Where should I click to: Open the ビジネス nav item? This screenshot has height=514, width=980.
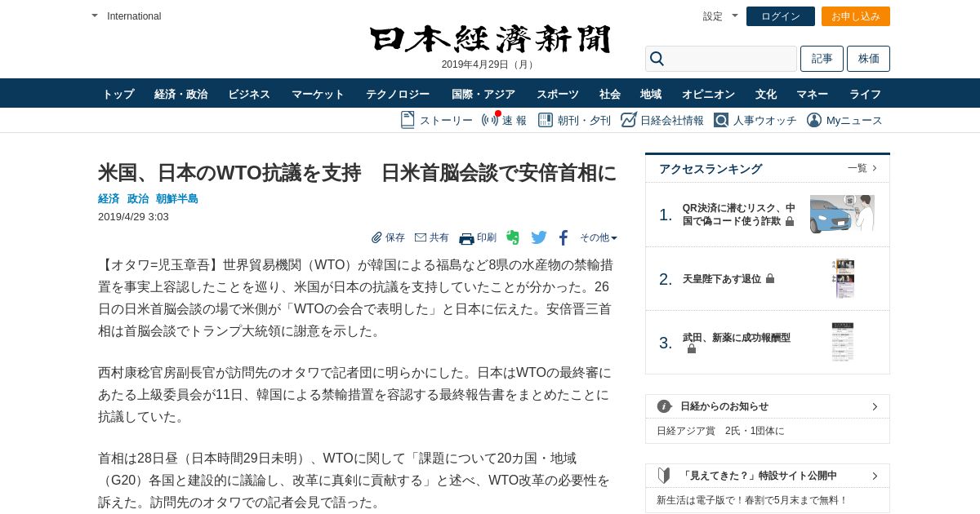pyautogui.click(x=249, y=94)
